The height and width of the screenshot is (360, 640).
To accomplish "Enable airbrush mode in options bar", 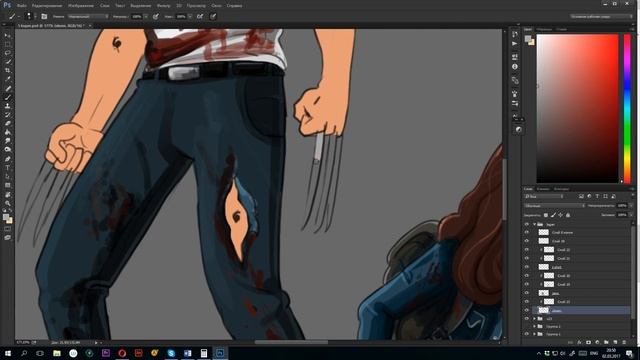I will tap(200, 16).
